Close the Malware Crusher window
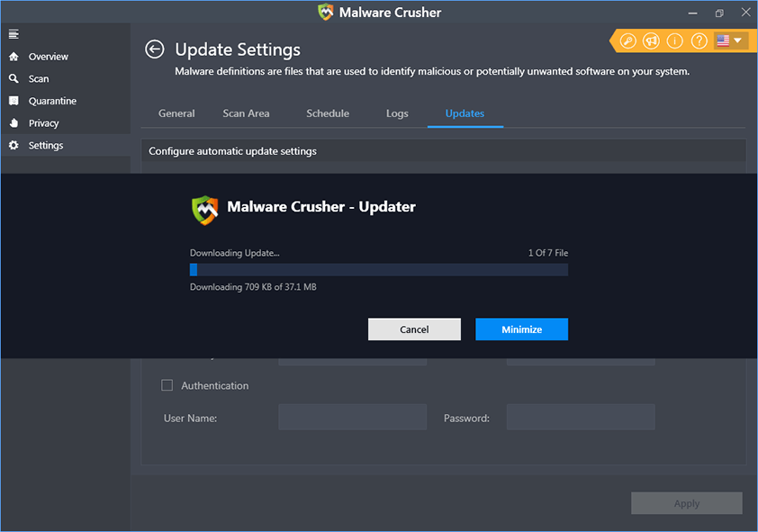This screenshot has height=532, width=758. (746, 13)
